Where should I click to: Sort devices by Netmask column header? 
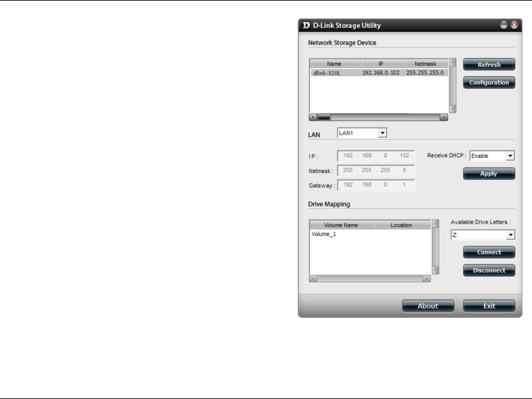pyautogui.click(x=427, y=63)
